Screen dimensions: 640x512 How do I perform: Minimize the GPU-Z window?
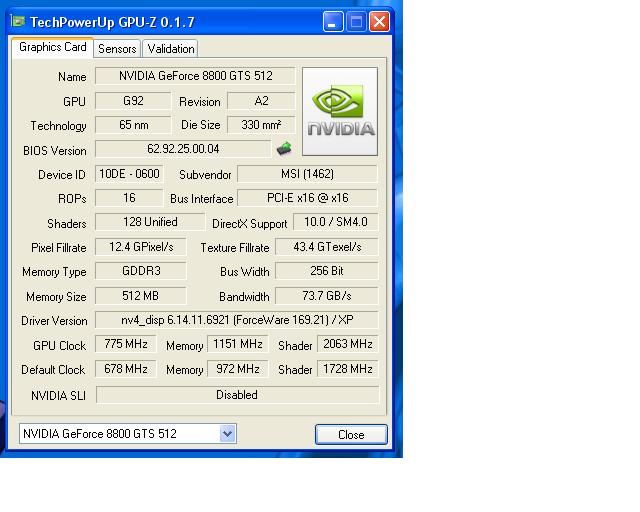[x=333, y=22]
